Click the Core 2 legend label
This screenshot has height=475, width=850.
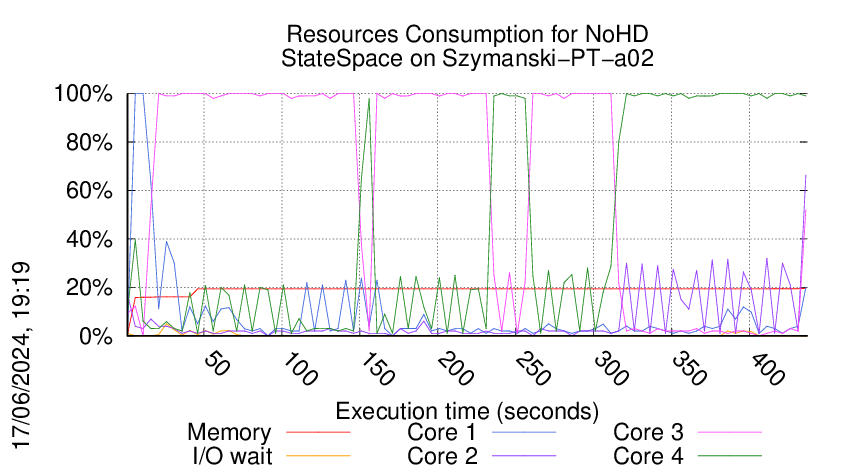[442, 457]
